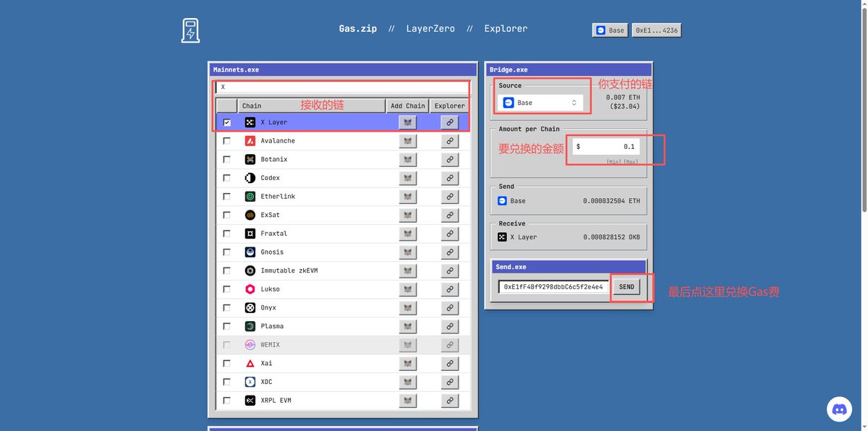
Task: Set amount to [Max]
Action: (631, 162)
